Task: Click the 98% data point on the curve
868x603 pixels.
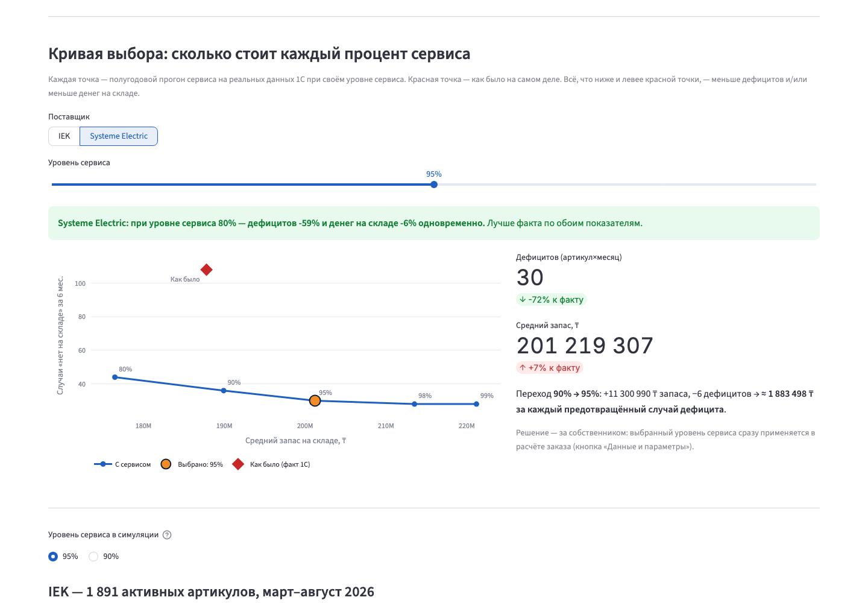Action: [415, 404]
